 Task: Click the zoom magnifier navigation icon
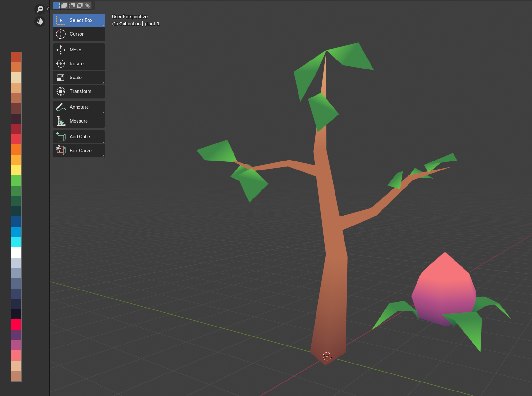[40, 9]
